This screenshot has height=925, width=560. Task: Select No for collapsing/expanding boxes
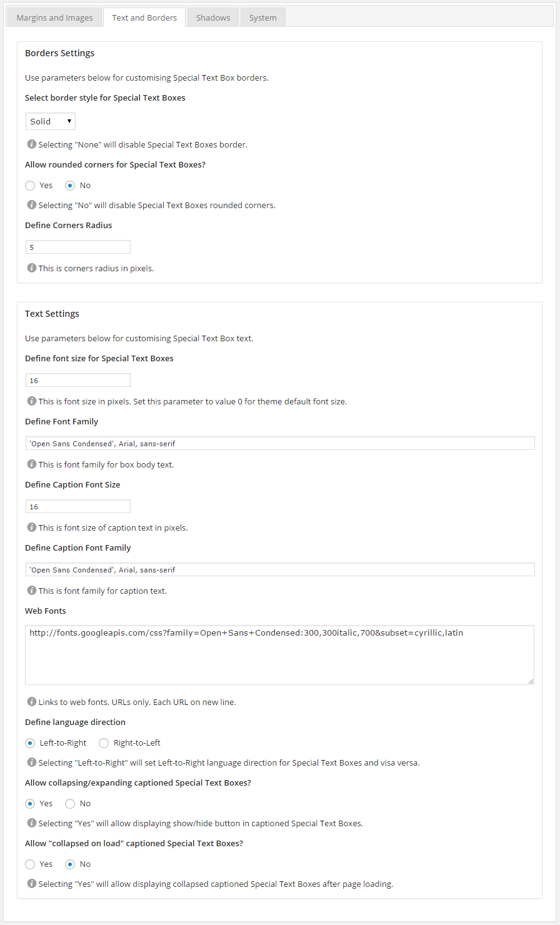pos(70,804)
